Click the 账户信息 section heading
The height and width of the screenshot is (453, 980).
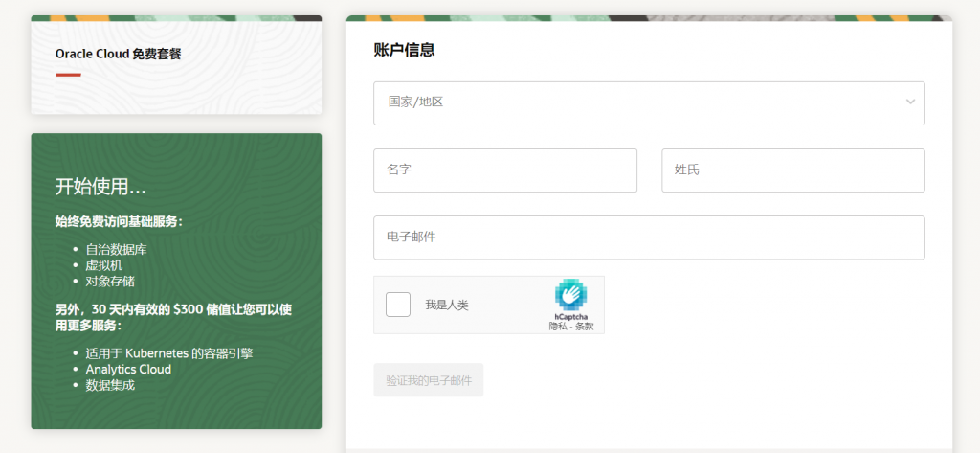[405, 50]
